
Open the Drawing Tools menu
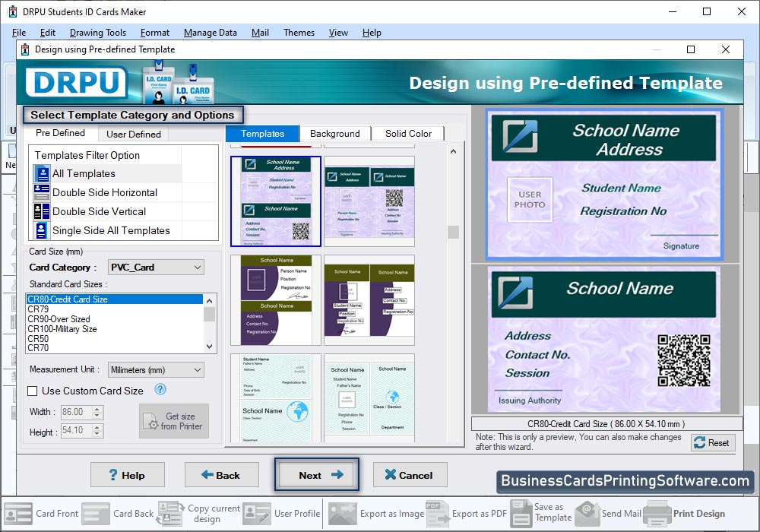tap(98, 33)
